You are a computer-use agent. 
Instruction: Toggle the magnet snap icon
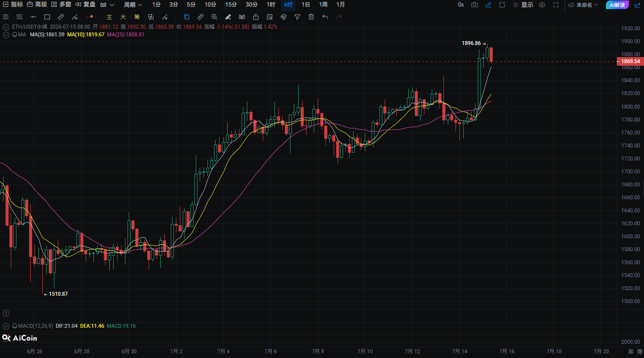284,17
